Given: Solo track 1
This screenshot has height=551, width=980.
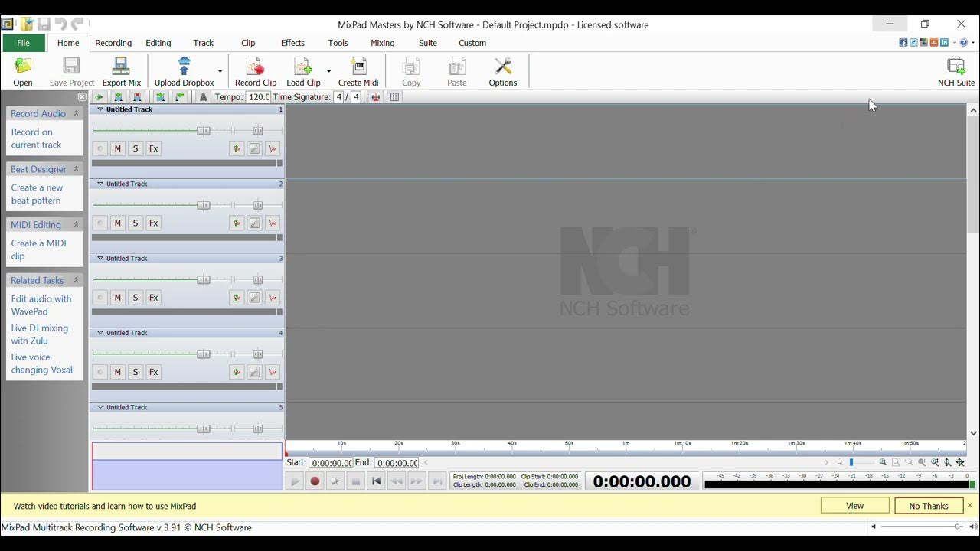Looking at the screenshot, I should click(136, 148).
